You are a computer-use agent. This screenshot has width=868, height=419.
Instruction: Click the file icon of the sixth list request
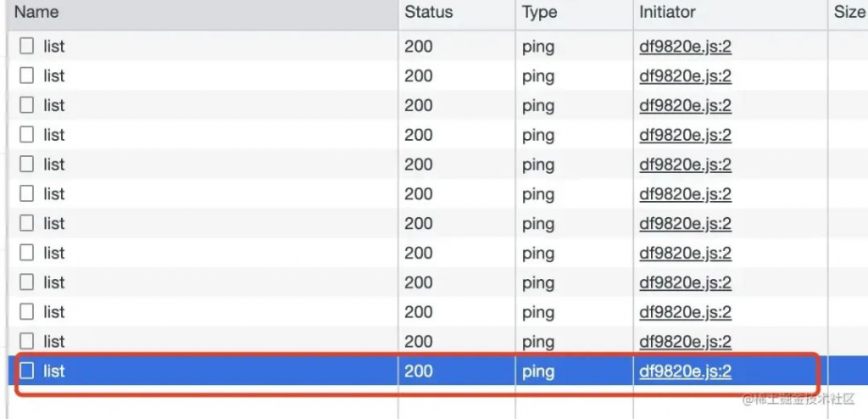(26, 193)
